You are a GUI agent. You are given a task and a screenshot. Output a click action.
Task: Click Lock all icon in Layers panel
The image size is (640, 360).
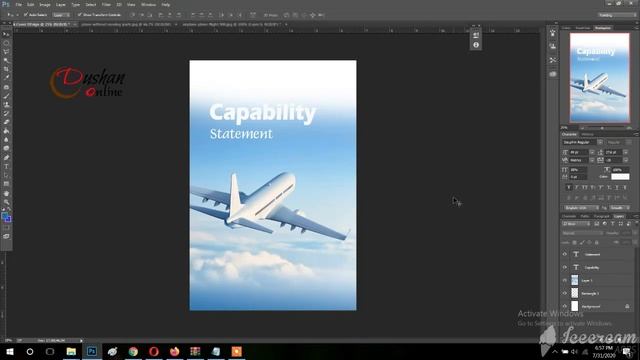click(x=597, y=242)
